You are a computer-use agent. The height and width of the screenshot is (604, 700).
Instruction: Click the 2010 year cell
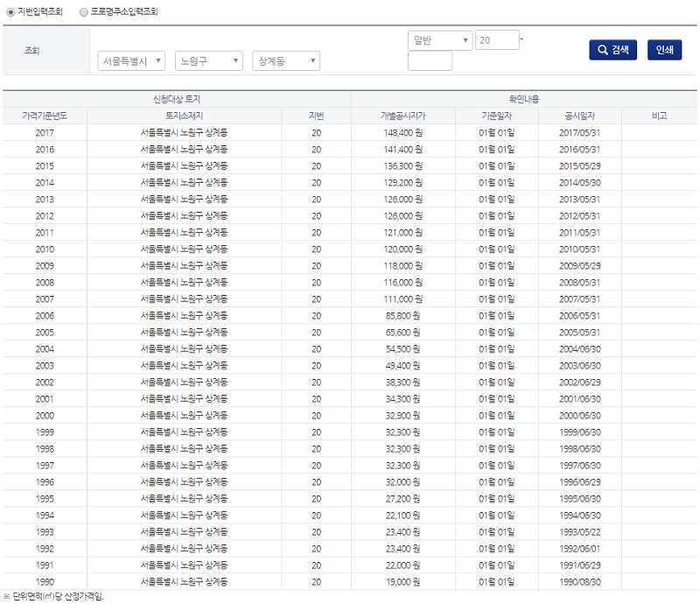[45, 249]
